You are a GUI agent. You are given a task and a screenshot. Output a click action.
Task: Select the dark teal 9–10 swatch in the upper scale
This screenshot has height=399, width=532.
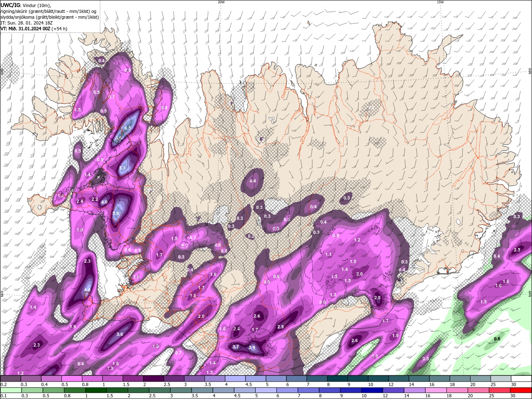click(358, 379)
